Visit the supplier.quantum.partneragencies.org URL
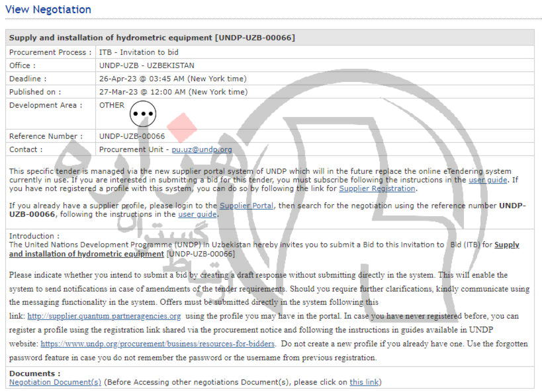This screenshot has height=392, width=542. pyautogui.click(x=104, y=316)
